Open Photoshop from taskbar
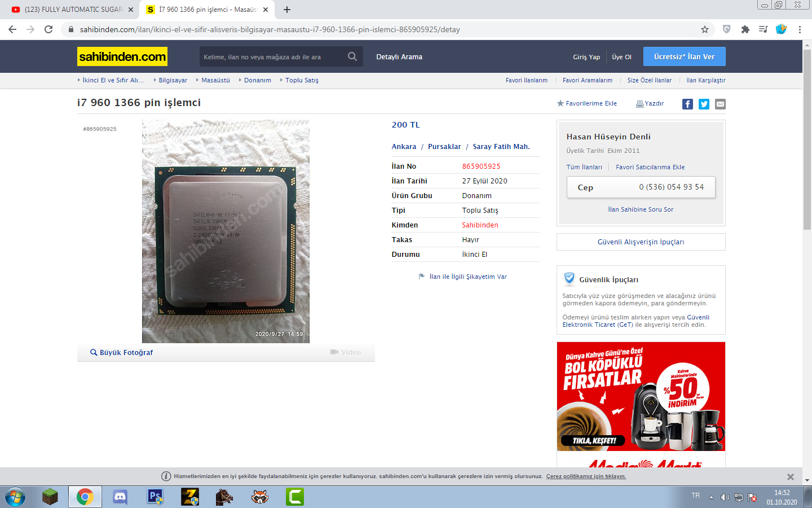 click(155, 497)
